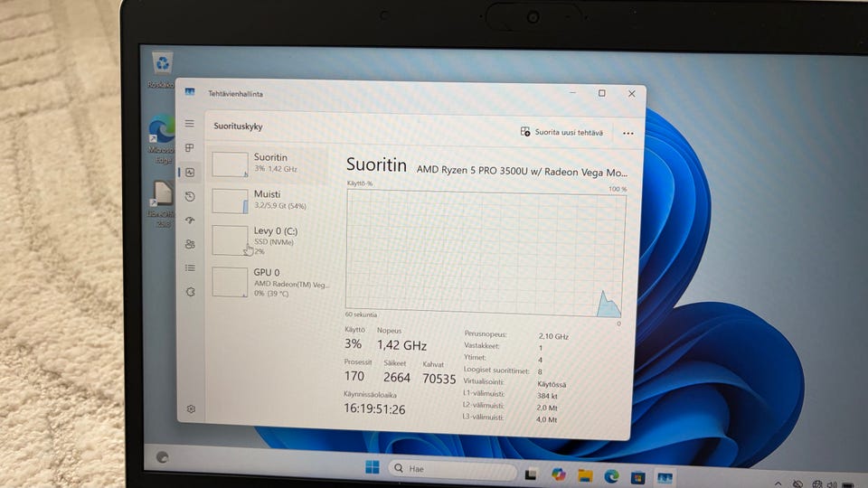Click the '4,0 Mt' L3 cache value
This screenshot has height=488, width=868.
pyautogui.click(x=546, y=419)
